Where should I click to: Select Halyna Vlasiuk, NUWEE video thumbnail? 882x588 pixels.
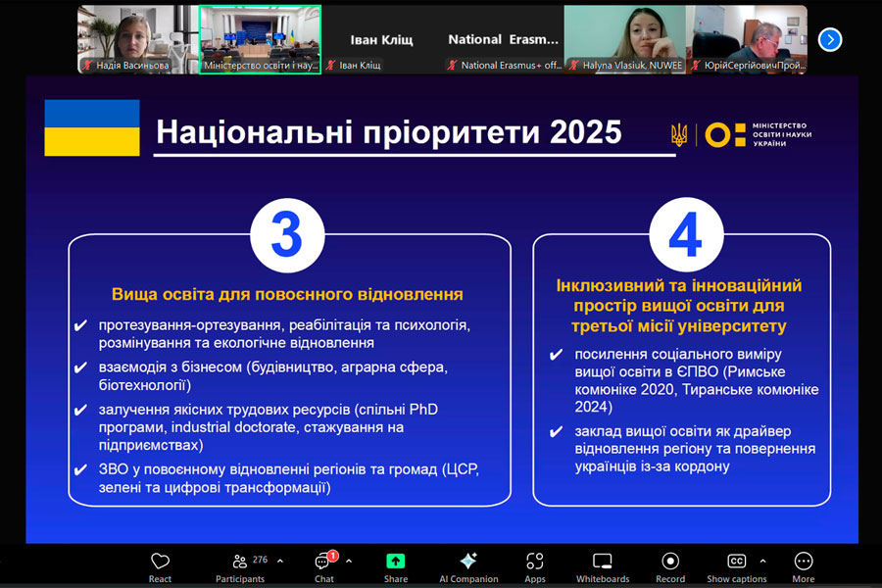coord(625,39)
